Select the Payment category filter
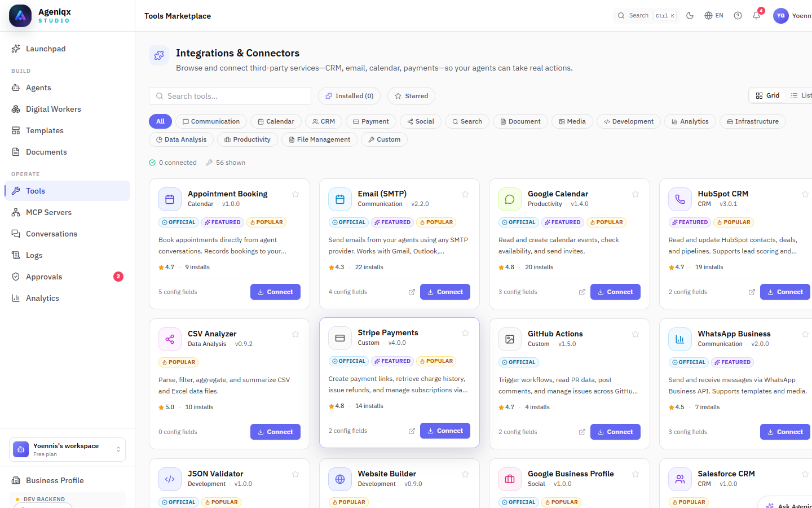The height and width of the screenshot is (508, 812). 371,121
